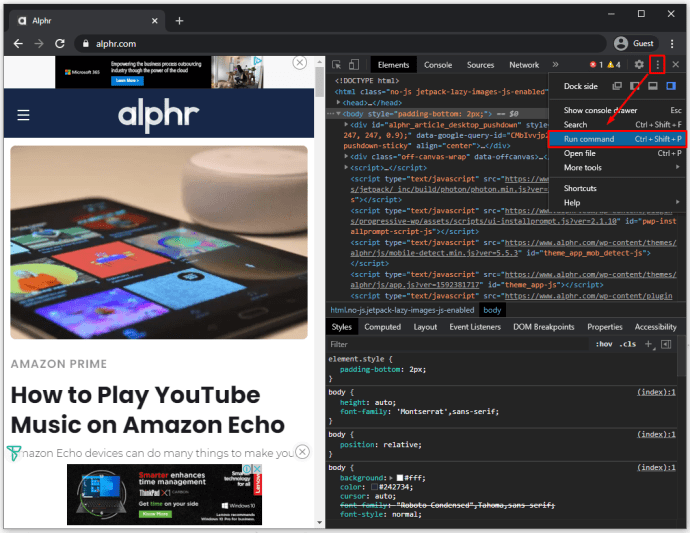Select Search in the DevTools menu

pyautogui.click(x=617, y=125)
